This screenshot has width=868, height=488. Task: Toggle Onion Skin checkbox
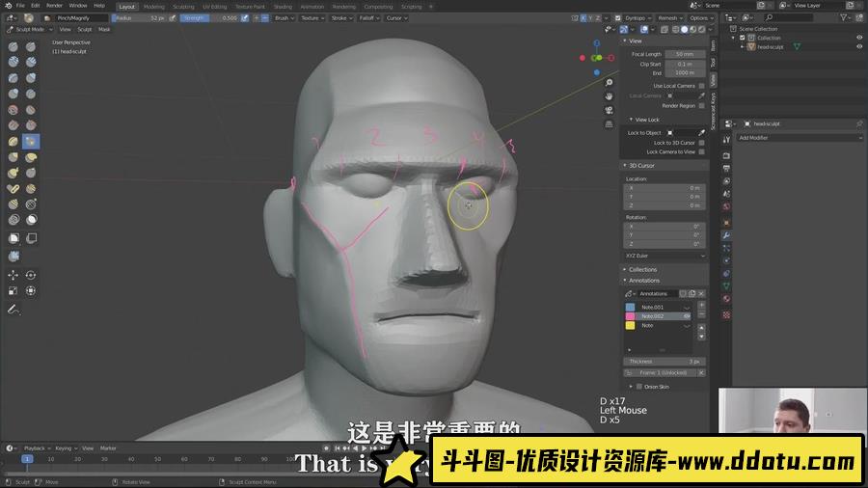(x=639, y=387)
